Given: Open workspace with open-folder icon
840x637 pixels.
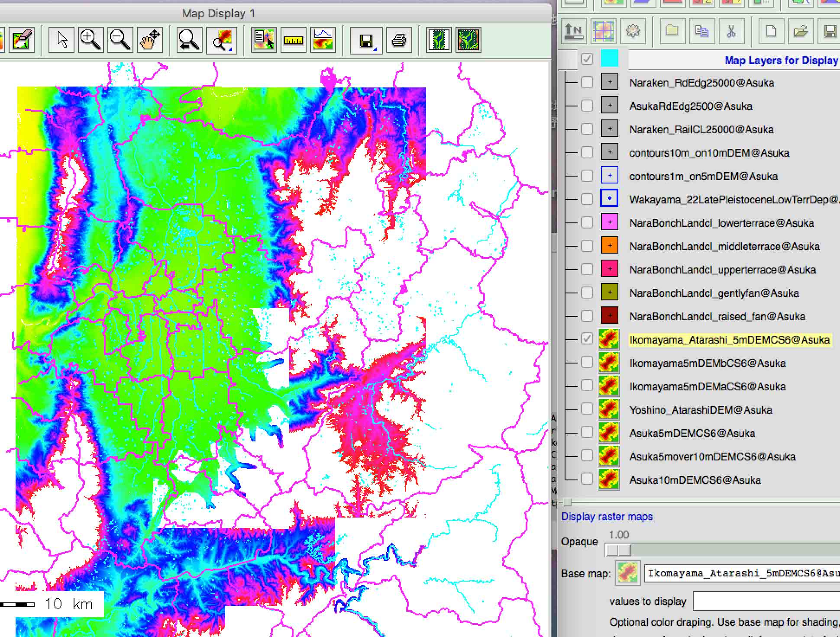Looking at the screenshot, I should [x=800, y=31].
